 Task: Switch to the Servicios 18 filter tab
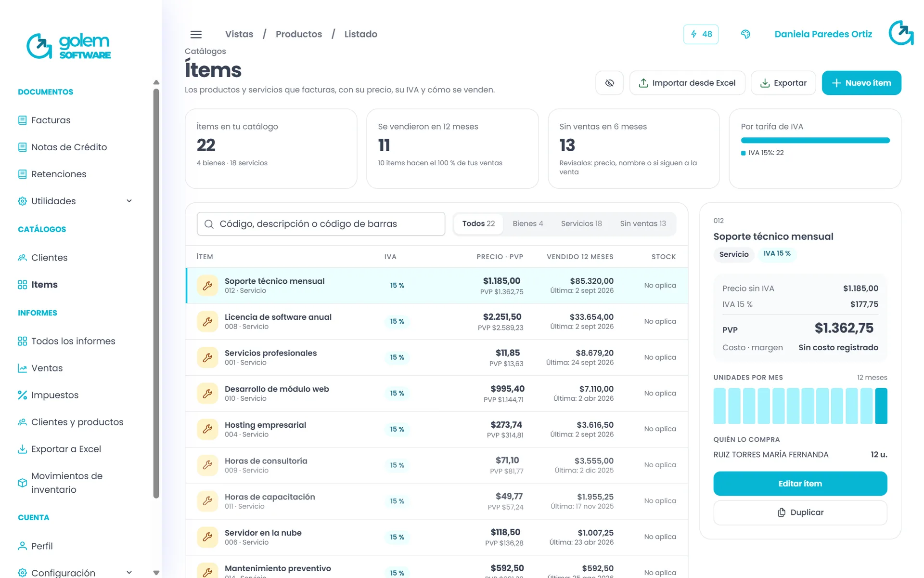pos(581,223)
